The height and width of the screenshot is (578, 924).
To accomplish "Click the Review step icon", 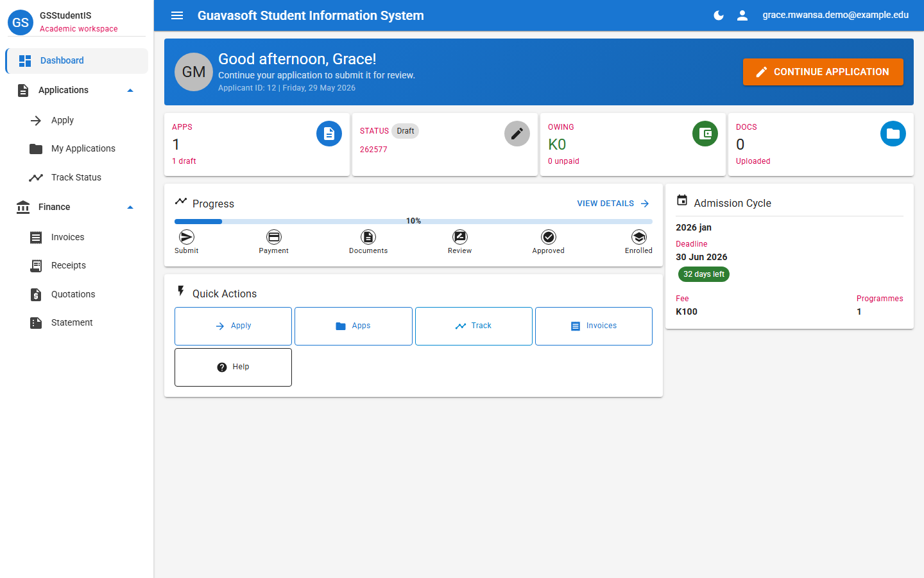I will click(460, 237).
